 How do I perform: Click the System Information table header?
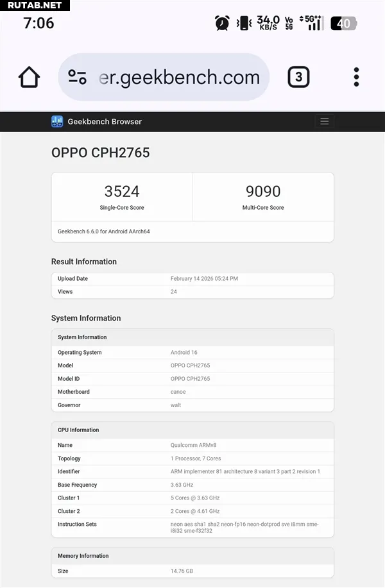pos(82,337)
